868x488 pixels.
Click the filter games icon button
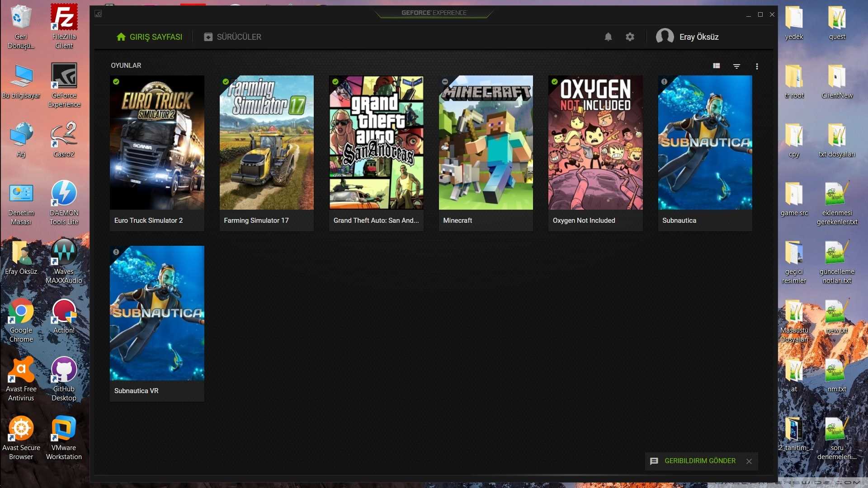[737, 66]
